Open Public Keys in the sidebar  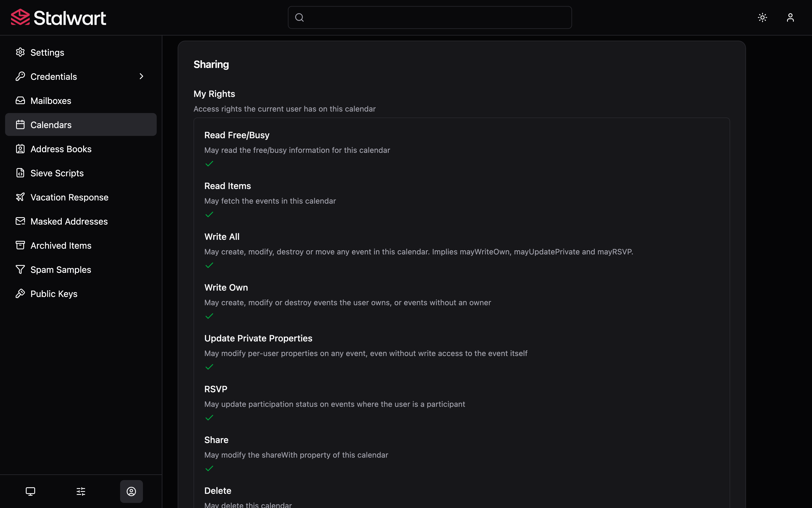(81, 294)
